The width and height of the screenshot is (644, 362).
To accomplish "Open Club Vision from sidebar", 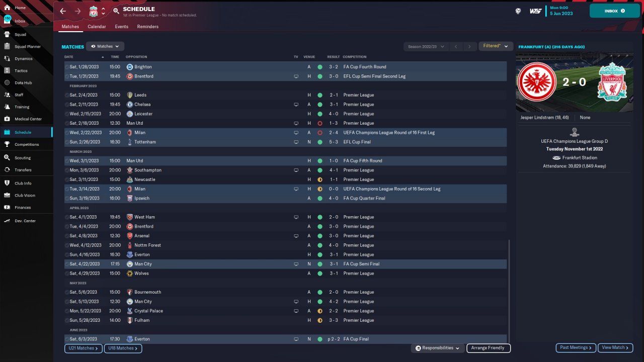I will point(27,196).
